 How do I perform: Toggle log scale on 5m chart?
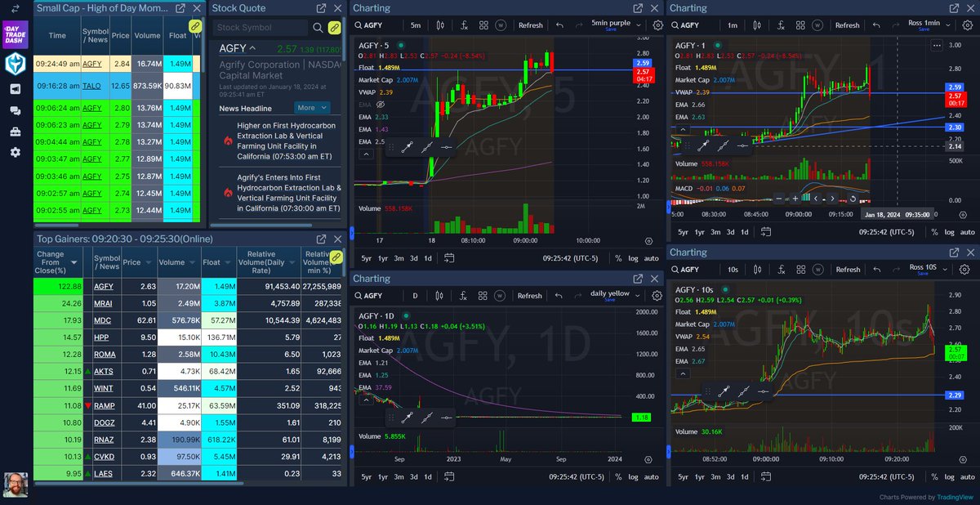coord(633,258)
